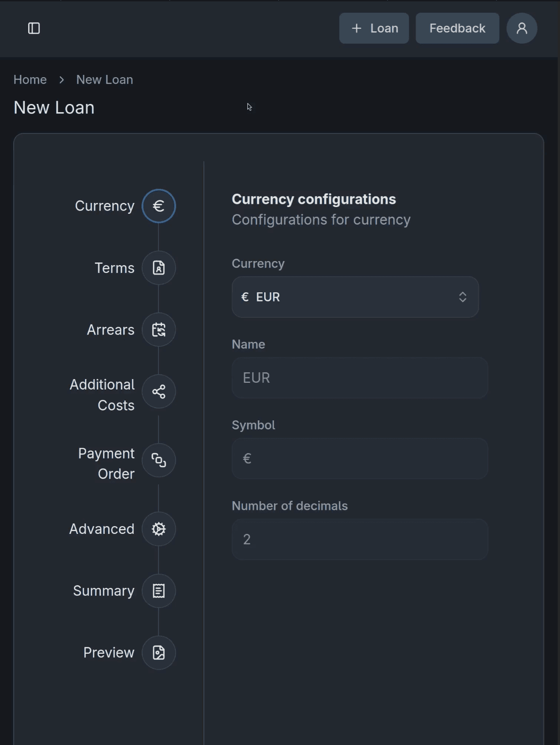Select New Loan in the breadcrumb
The height and width of the screenshot is (745, 560).
(x=104, y=79)
